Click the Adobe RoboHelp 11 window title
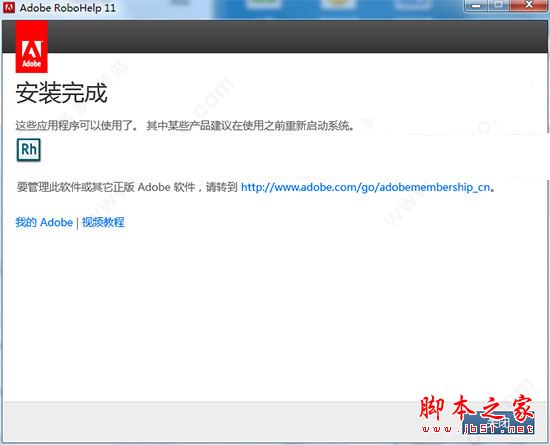This screenshot has height=445, width=550. coord(68,8)
